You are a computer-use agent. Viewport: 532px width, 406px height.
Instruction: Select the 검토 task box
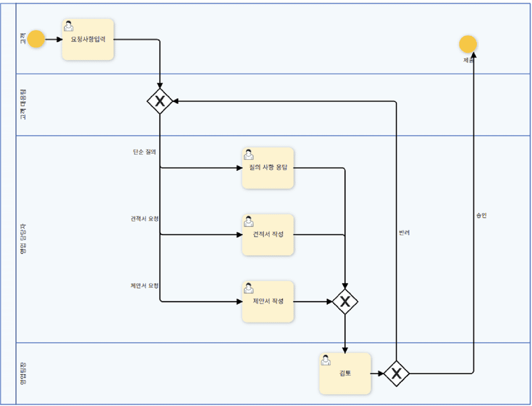pyautogui.click(x=345, y=374)
